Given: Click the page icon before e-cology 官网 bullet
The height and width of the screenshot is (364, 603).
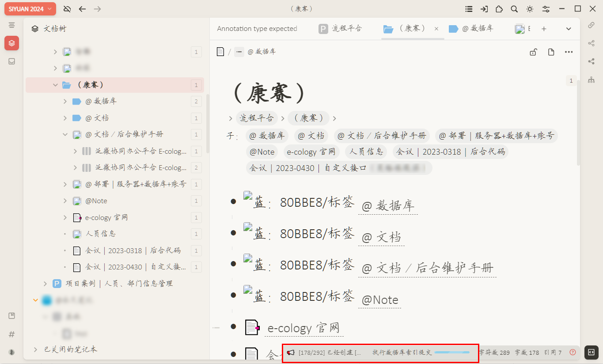Looking at the screenshot, I should (252, 328).
